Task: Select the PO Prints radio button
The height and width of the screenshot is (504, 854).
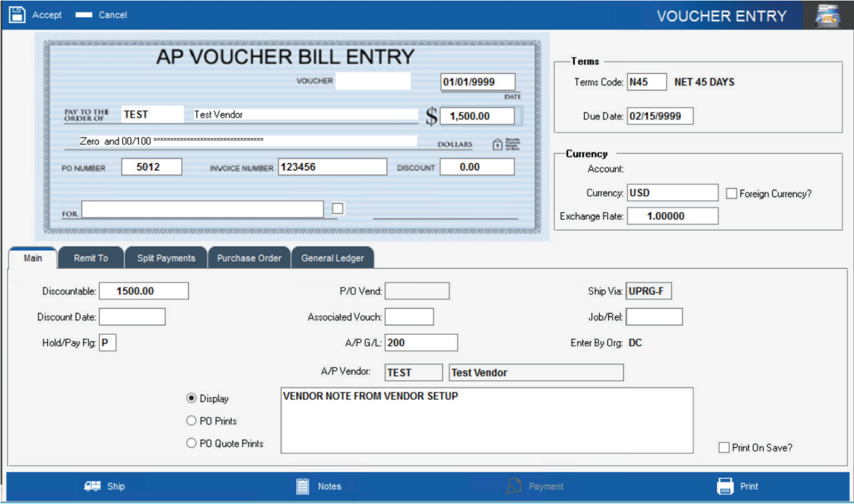Action: pos(191,421)
